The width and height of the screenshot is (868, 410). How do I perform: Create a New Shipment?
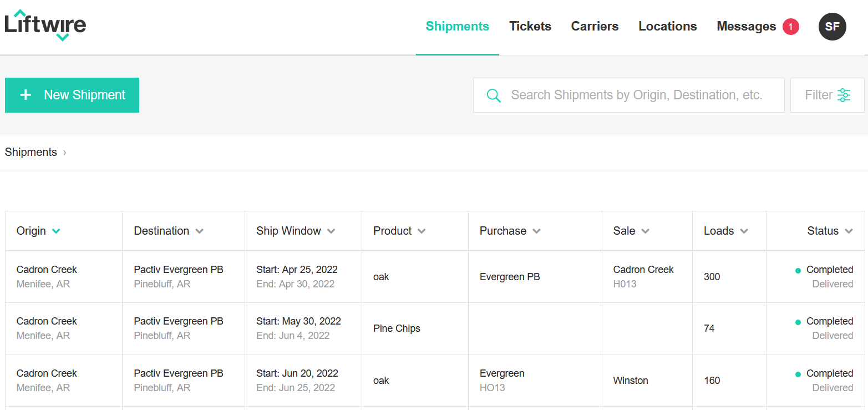point(72,95)
